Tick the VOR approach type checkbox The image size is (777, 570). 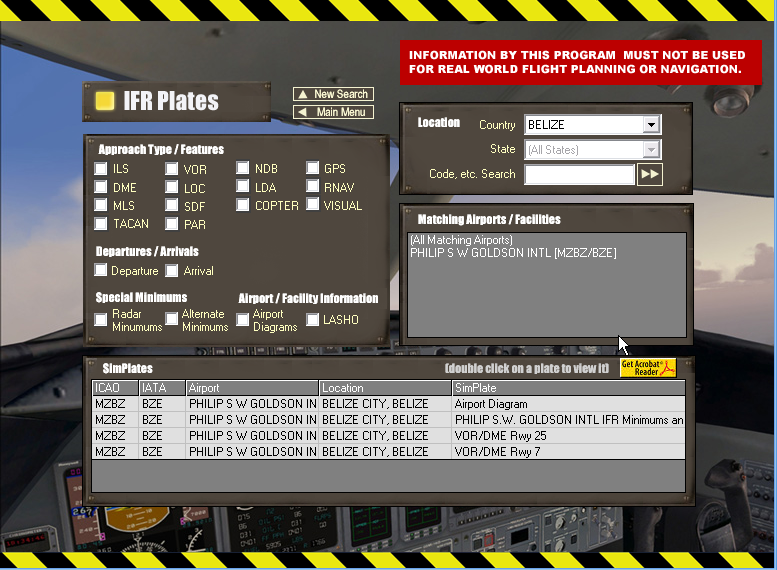(172, 169)
